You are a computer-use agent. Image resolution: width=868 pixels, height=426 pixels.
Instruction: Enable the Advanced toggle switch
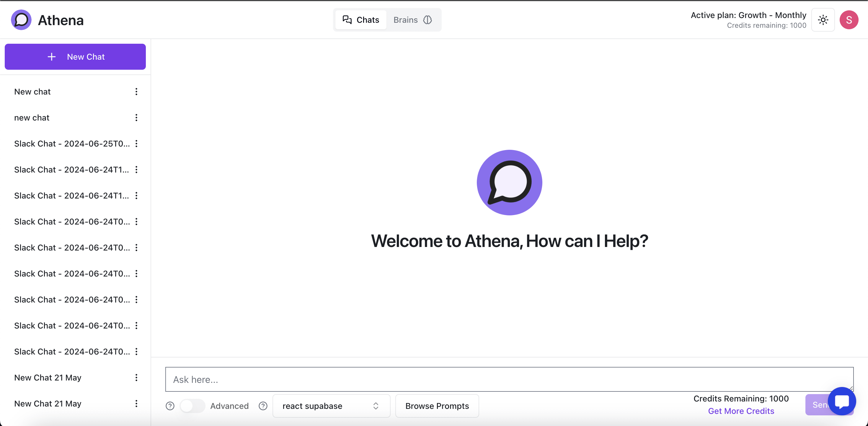click(192, 406)
